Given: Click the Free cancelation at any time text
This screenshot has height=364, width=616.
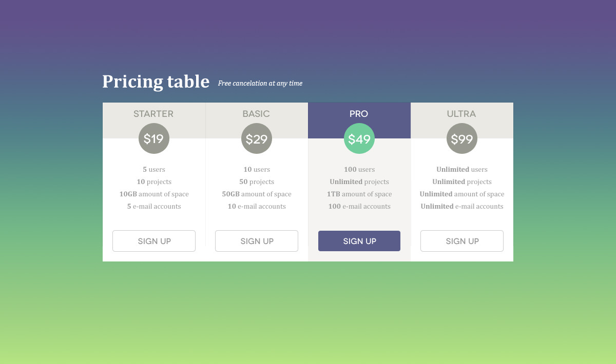Looking at the screenshot, I should [260, 84].
